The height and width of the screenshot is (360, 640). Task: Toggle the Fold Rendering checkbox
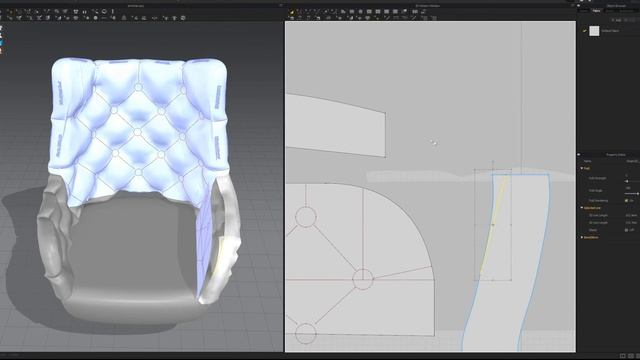click(x=627, y=200)
